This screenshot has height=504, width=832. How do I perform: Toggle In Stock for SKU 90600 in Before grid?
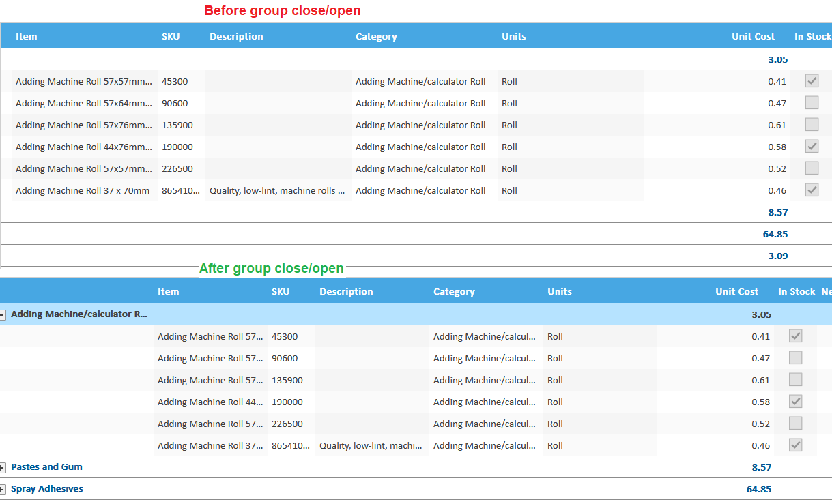812,103
